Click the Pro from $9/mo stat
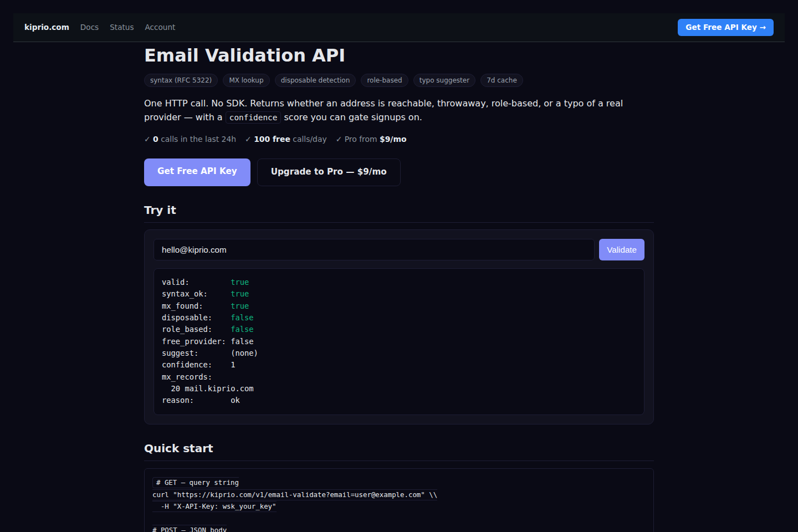 point(371,139)
